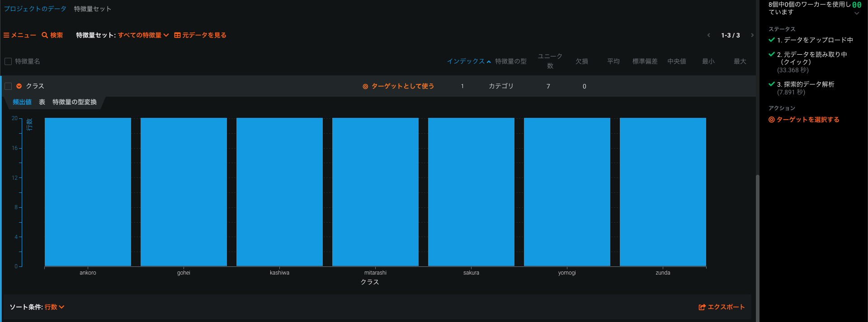868x322 pixels.
Task: Sort by the 中央値 column header
Action: 677,61
